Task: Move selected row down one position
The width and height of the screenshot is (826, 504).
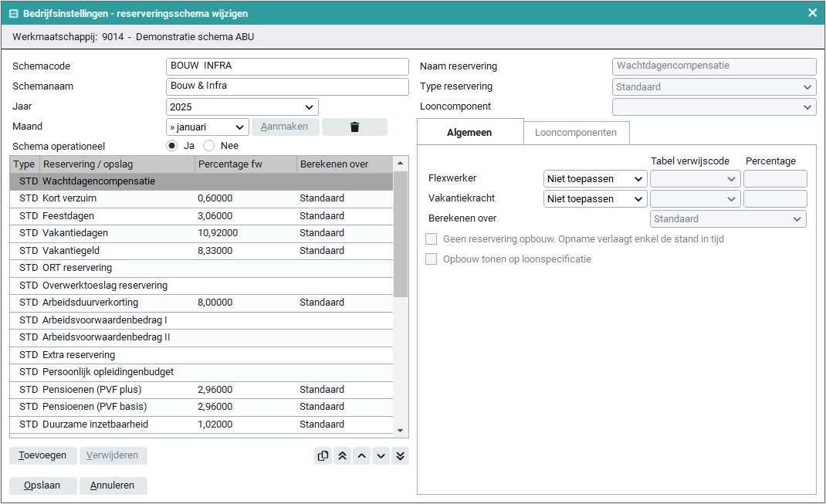Action: point(381,455)
